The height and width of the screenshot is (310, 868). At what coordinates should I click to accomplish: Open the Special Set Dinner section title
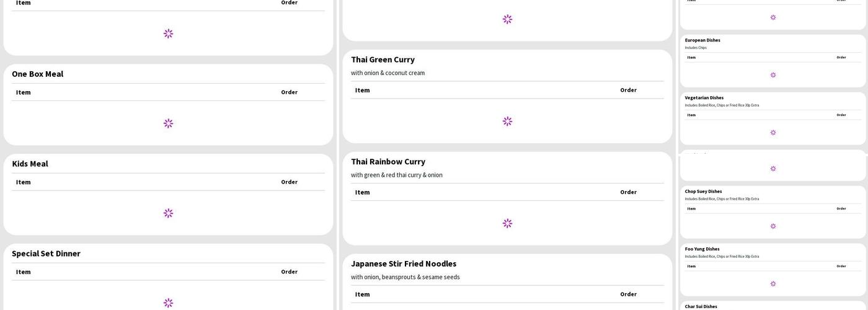[x=46, y=254]
